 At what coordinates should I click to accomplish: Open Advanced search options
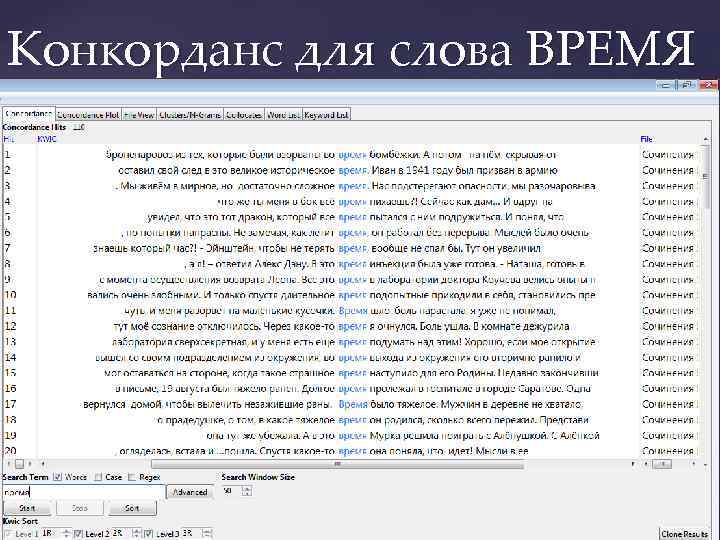[x=190, y=492]
